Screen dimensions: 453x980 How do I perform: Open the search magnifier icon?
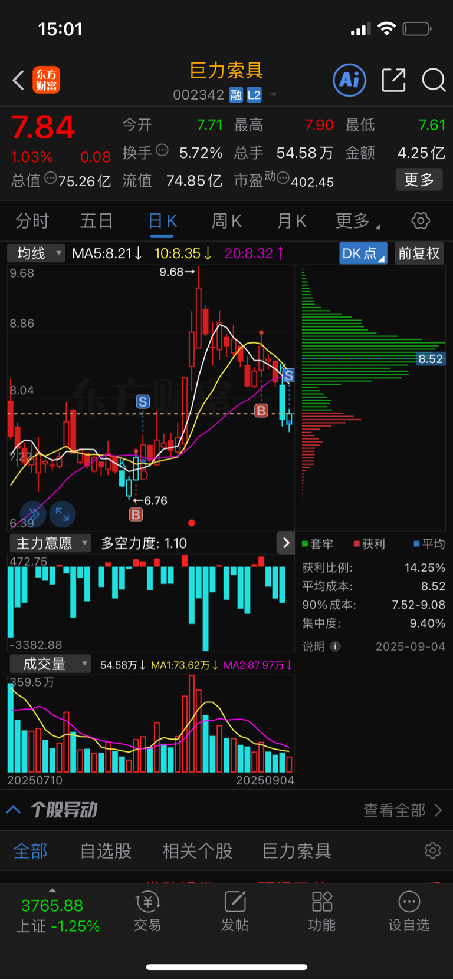(x=434, y=80)
